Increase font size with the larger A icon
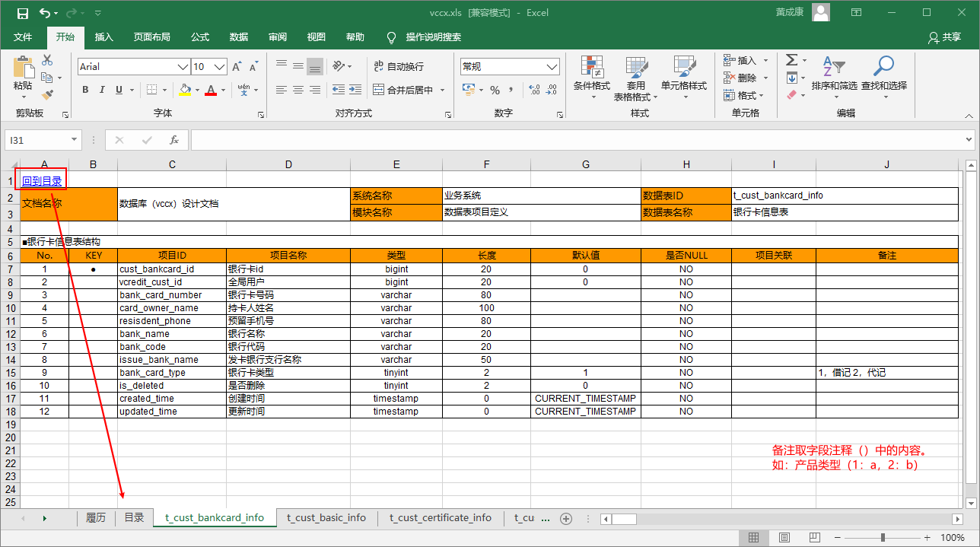This screenshot has height=547, width=980. pyautogui.click(x=237, y=67)
